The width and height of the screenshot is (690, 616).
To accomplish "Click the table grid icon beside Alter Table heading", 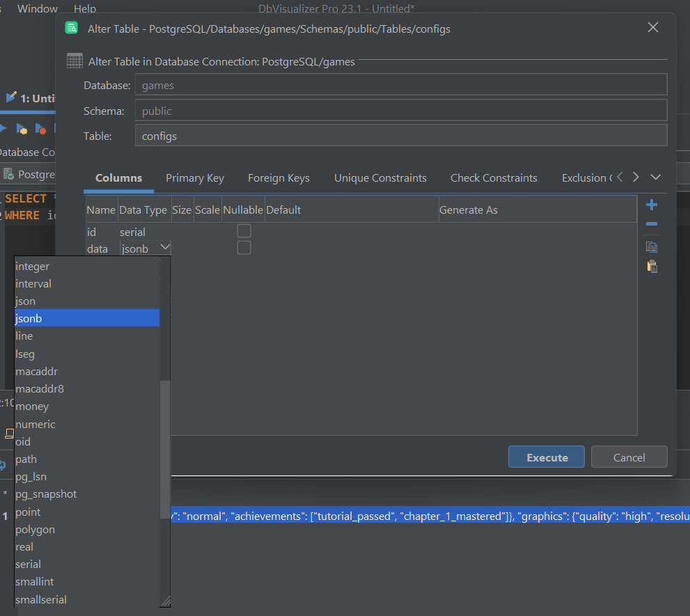I will [75, 61].
